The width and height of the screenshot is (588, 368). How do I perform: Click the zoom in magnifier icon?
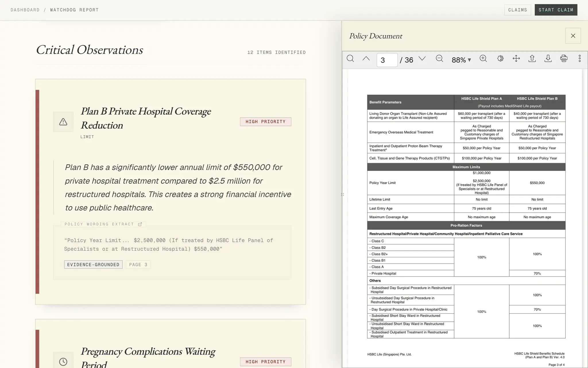(x=483, y=59)
